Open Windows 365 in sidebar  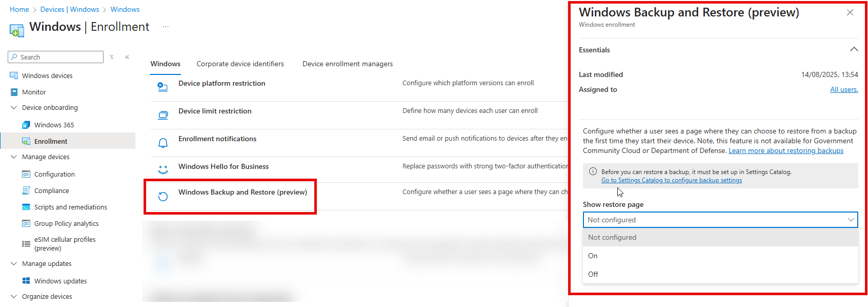[54, 125]
